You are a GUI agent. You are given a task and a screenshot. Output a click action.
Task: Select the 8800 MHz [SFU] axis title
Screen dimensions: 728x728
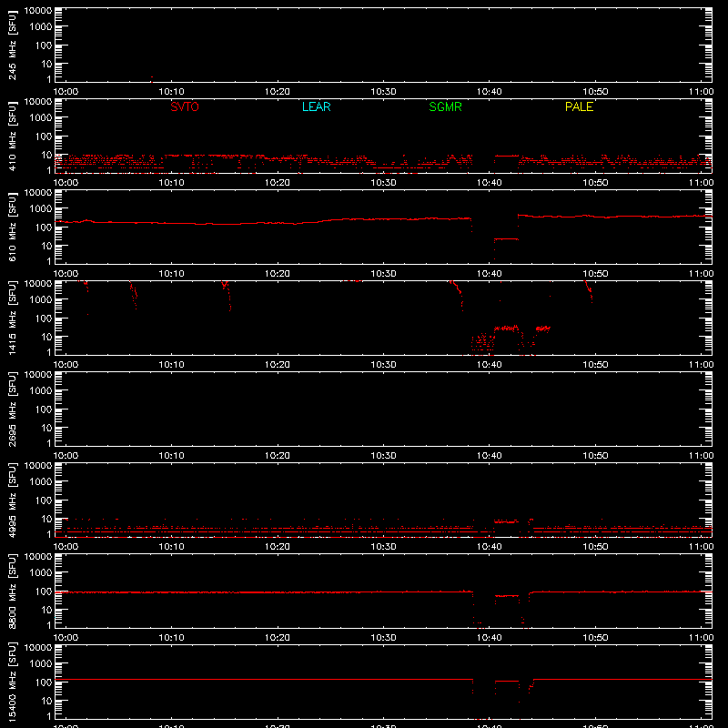pyautogui.click(x=12, y=591)
